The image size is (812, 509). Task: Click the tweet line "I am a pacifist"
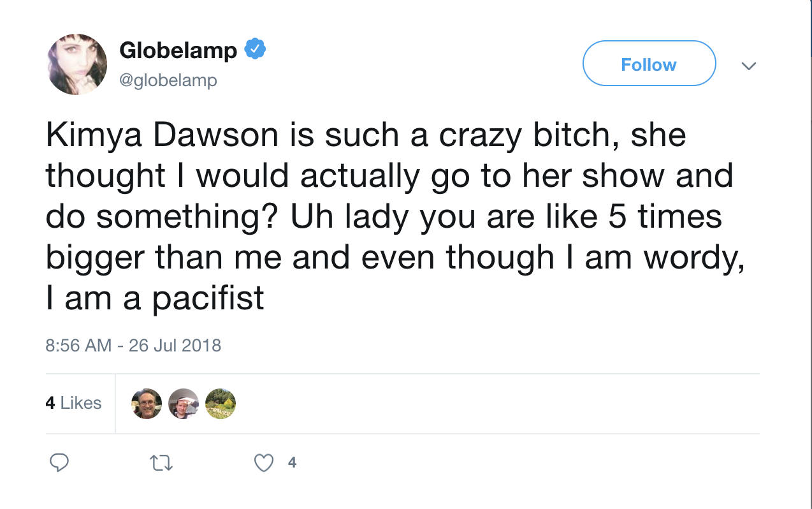pyautogui.click(x=155, y=298)
